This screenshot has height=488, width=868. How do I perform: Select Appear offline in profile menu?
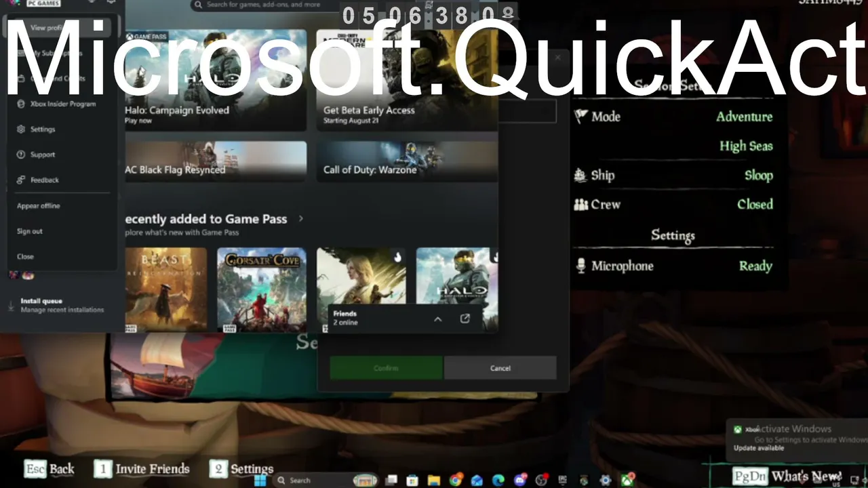click(39, 205)
